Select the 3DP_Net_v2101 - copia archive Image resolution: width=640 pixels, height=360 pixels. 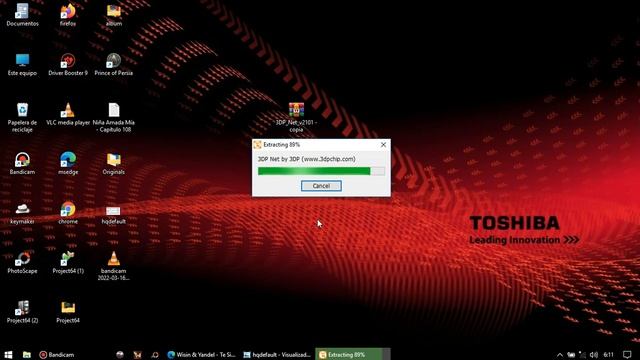296,118
